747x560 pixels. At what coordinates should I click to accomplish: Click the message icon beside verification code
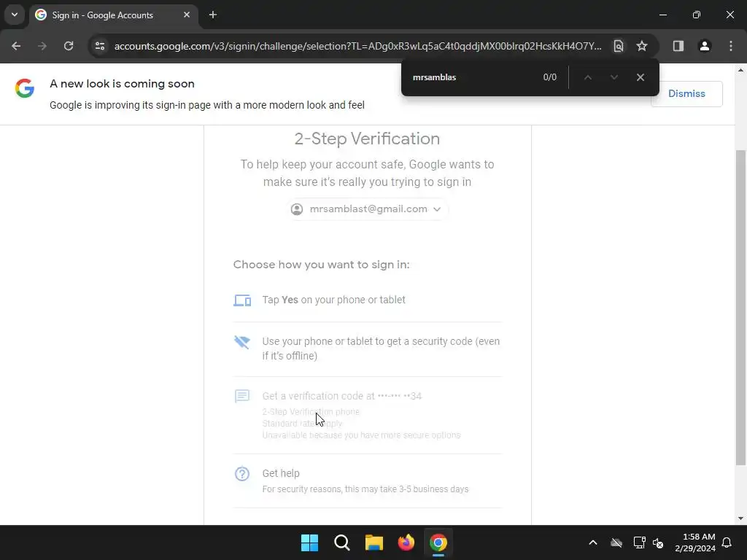pyautogui.click(x=242, y=396)
